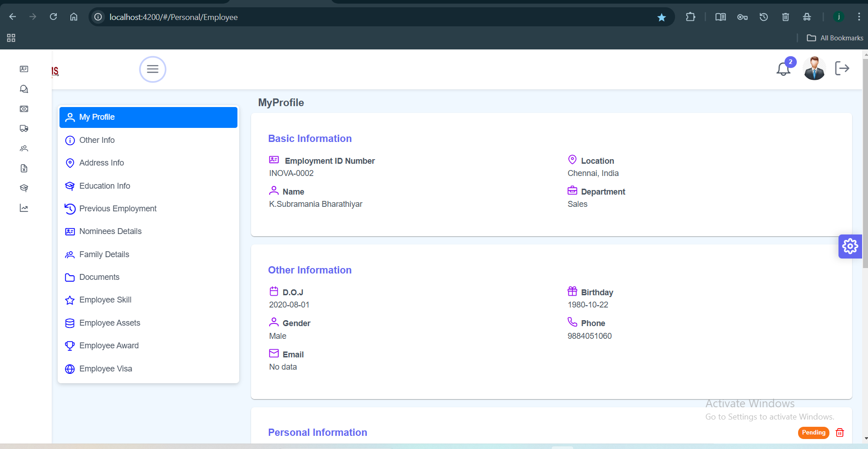This screenshot has width=868, height=449.
Task: Click the truck icon in left rail
Action: (24, 129)
